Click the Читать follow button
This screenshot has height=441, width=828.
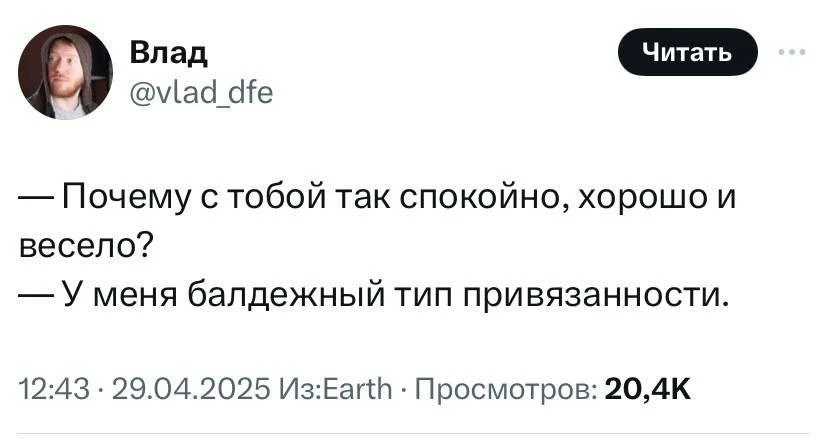(x=687, y=52)
